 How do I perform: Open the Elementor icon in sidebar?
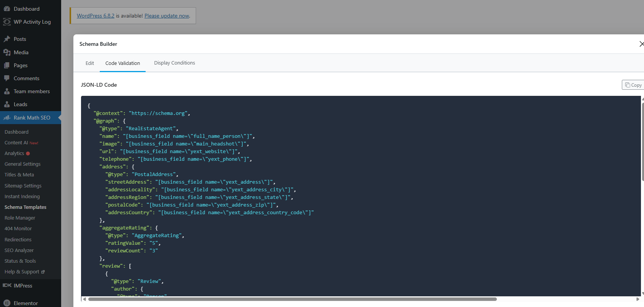click(x=7, y=303)
